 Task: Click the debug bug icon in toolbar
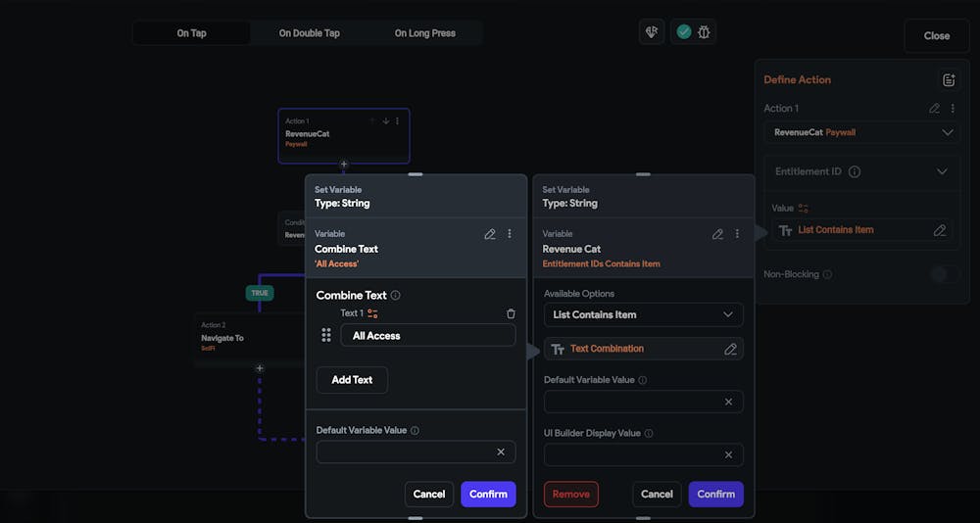705,32
